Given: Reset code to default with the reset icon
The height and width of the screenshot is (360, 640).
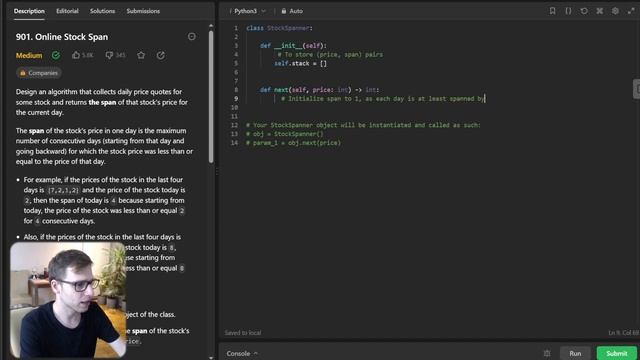Looking at the screenshot, I should pyautogui.click(x=584, y=11).
